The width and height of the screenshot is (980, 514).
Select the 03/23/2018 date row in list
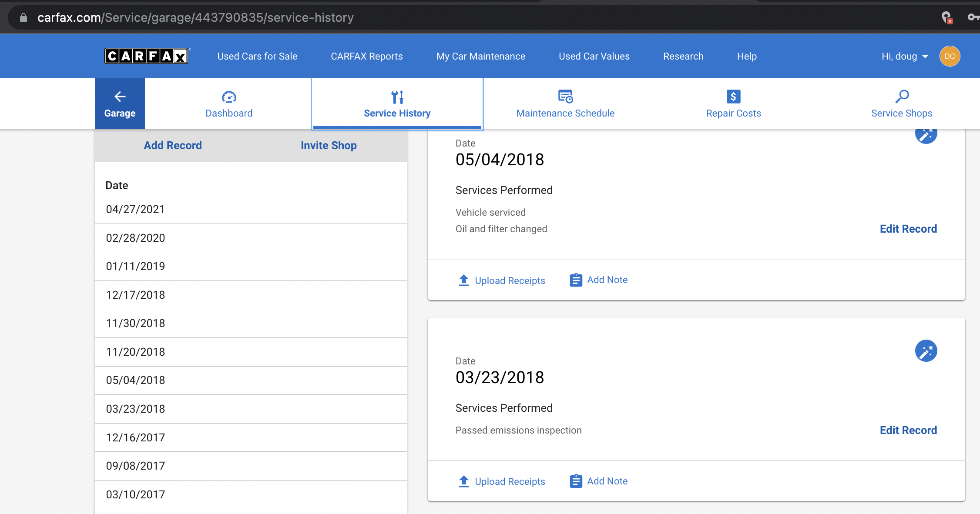pyautogui.click(x=251, y=409)
